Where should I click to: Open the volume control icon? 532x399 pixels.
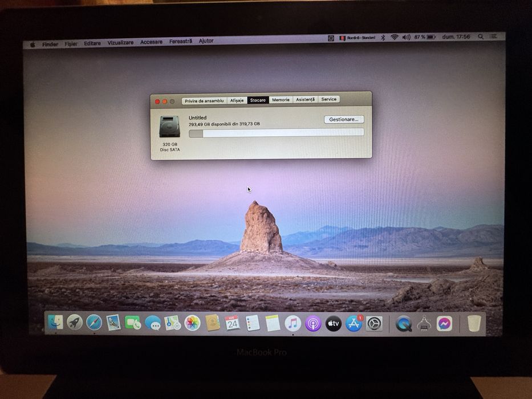click(406, 37)
